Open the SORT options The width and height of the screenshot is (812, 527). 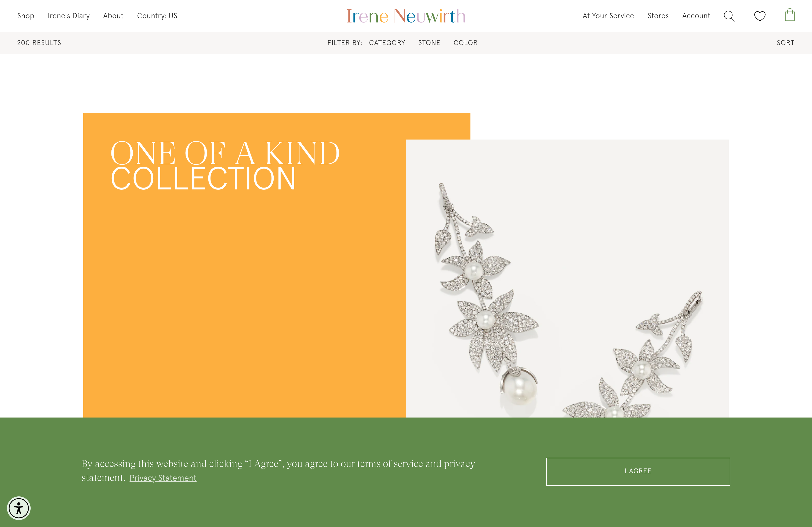pos(785,43)
